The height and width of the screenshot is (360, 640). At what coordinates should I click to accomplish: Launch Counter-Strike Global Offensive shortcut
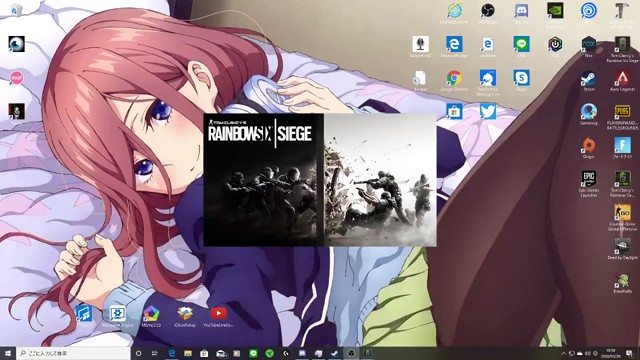click(x=622, y=213)
